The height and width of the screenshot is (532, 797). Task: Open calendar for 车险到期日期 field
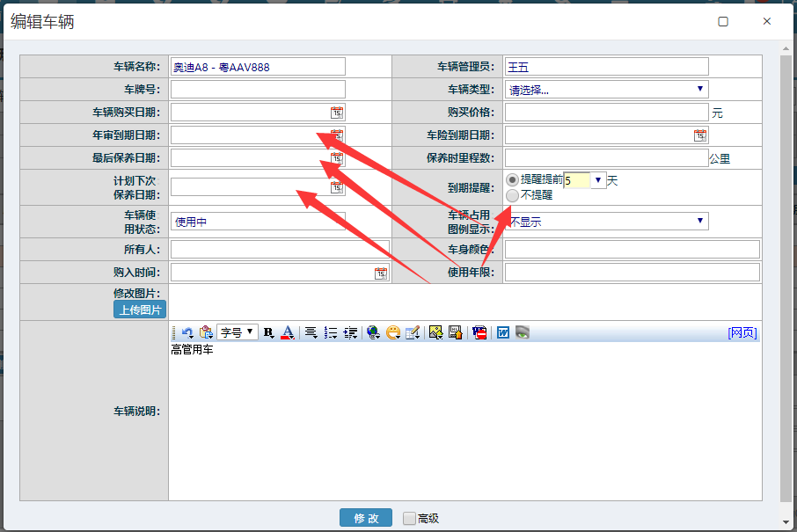699,135
